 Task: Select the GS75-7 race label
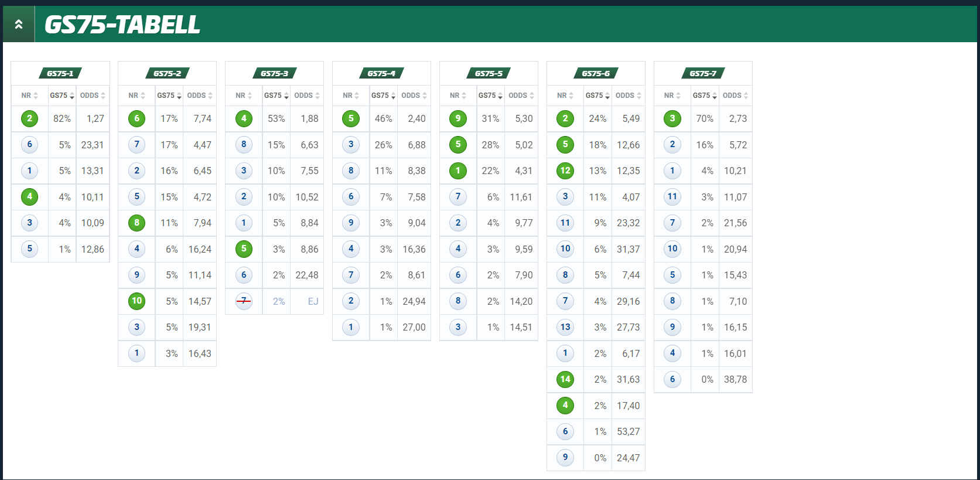coord(703,73)
